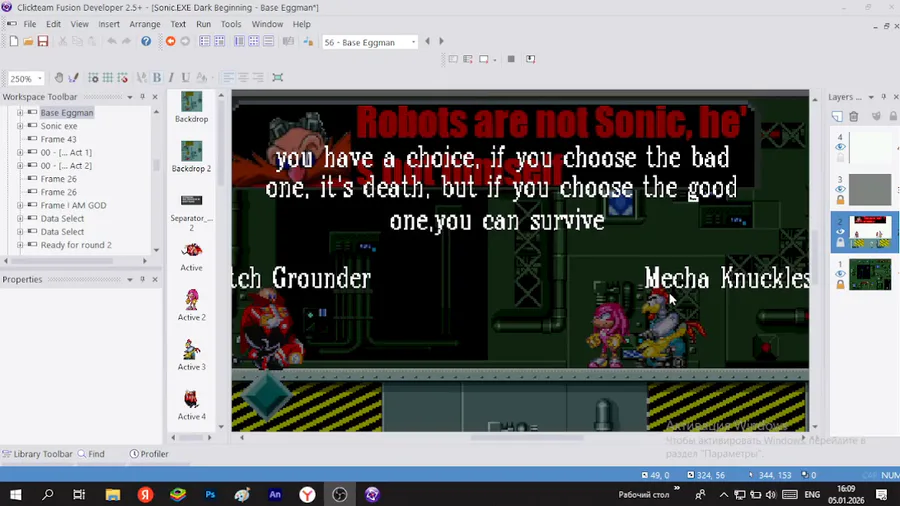
Task: Open the Arrange menu
Action: [x=145, y=24]
